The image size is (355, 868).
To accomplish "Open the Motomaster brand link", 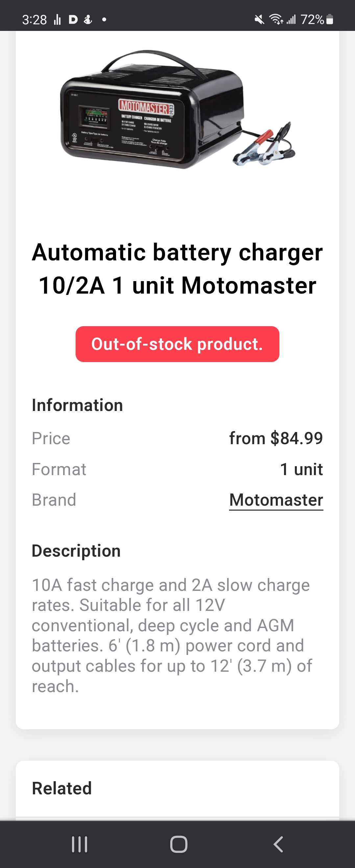I will pos(276,500).
